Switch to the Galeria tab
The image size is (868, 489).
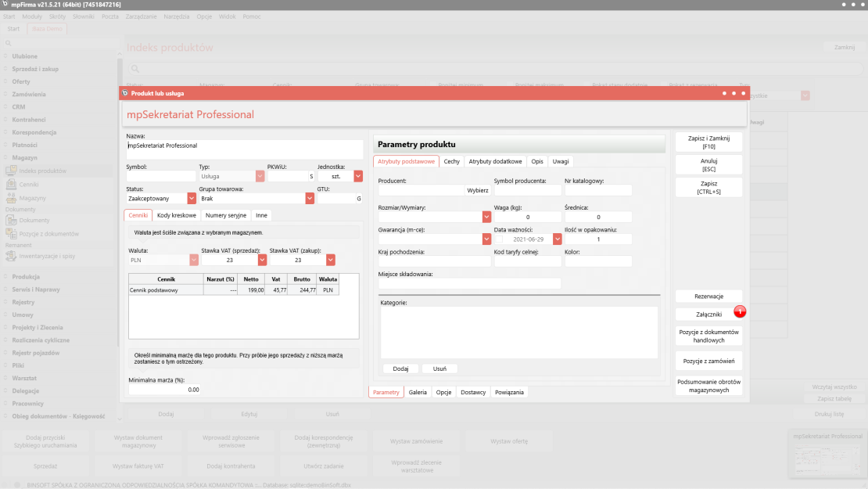pos(418,392)
